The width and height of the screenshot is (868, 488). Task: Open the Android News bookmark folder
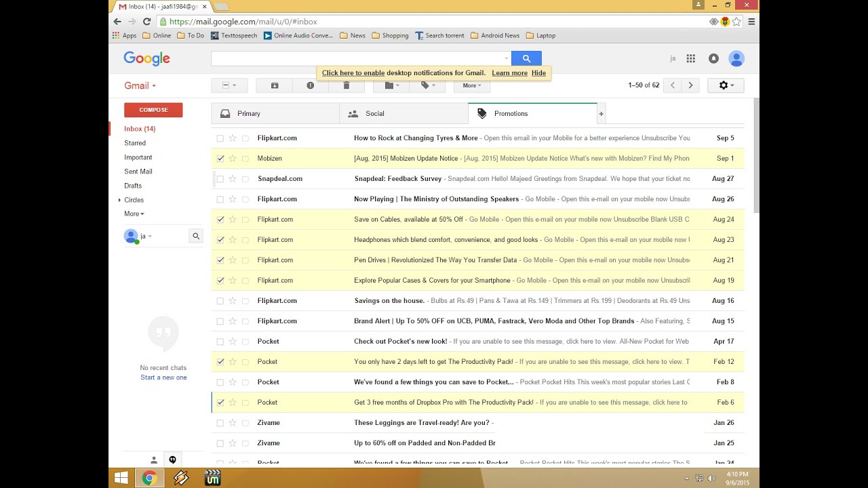494,35
